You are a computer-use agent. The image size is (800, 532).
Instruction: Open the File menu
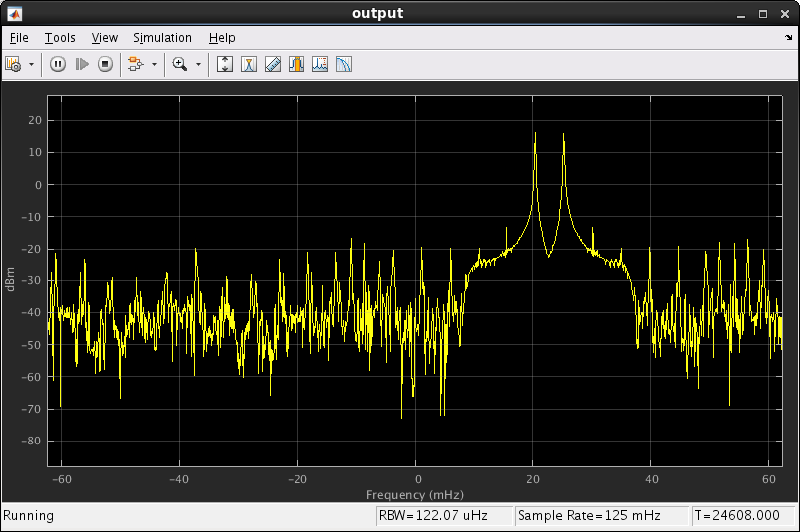click(19, 38)
